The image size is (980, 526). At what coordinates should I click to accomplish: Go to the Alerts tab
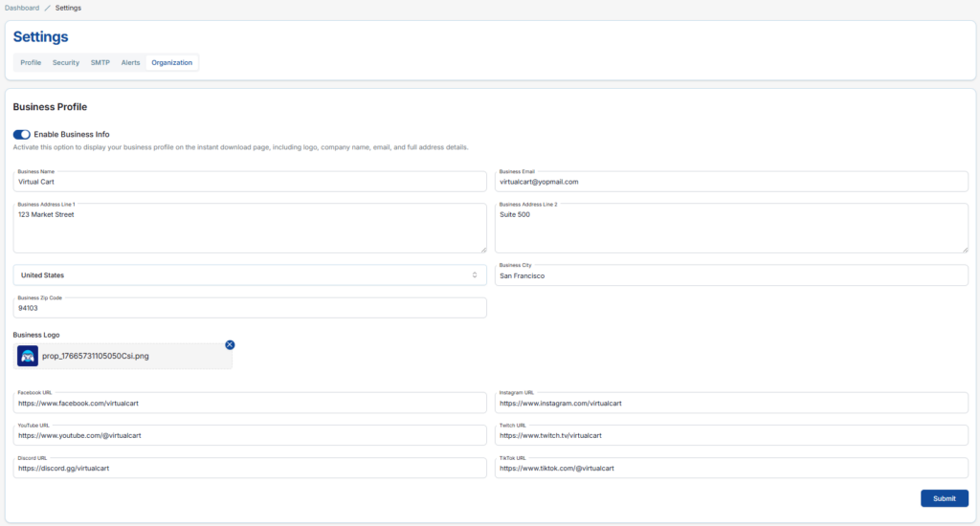click(x=130, y=63)
